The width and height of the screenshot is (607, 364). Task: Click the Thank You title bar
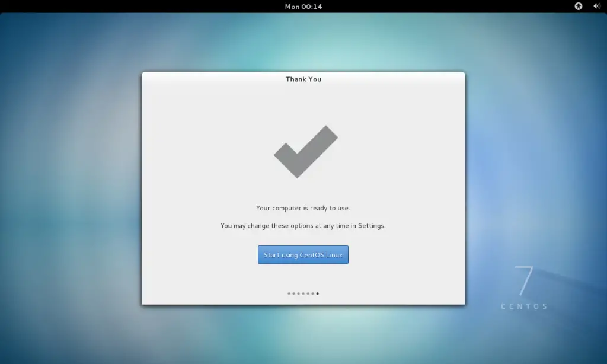303,79
